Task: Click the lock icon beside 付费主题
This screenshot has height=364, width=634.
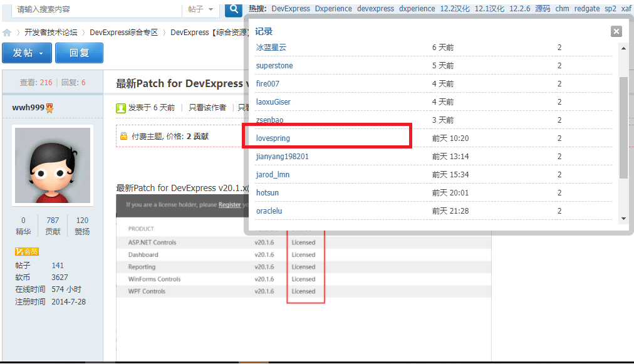Action: point(123,137)
